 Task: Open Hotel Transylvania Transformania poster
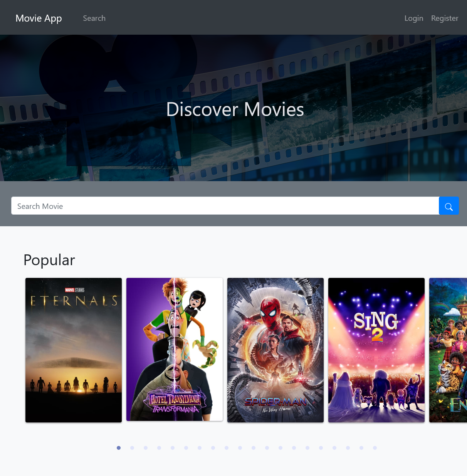175,350
